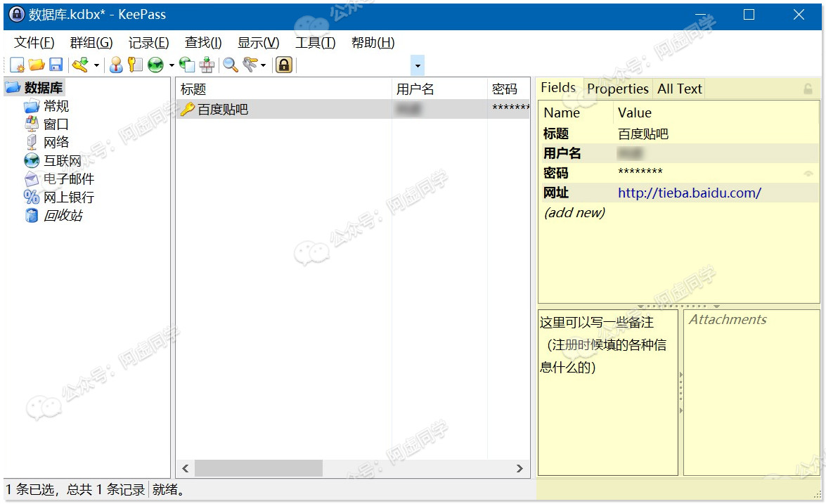Click the Perform auto-type icon
Screen dimensions: 826x504
click(207, 65)
